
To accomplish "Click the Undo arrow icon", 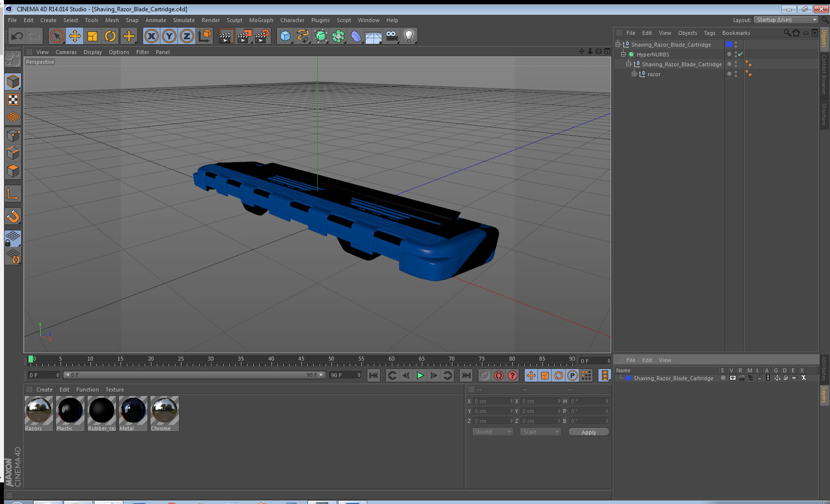I will pyautogui.click(x=17, y=36).
